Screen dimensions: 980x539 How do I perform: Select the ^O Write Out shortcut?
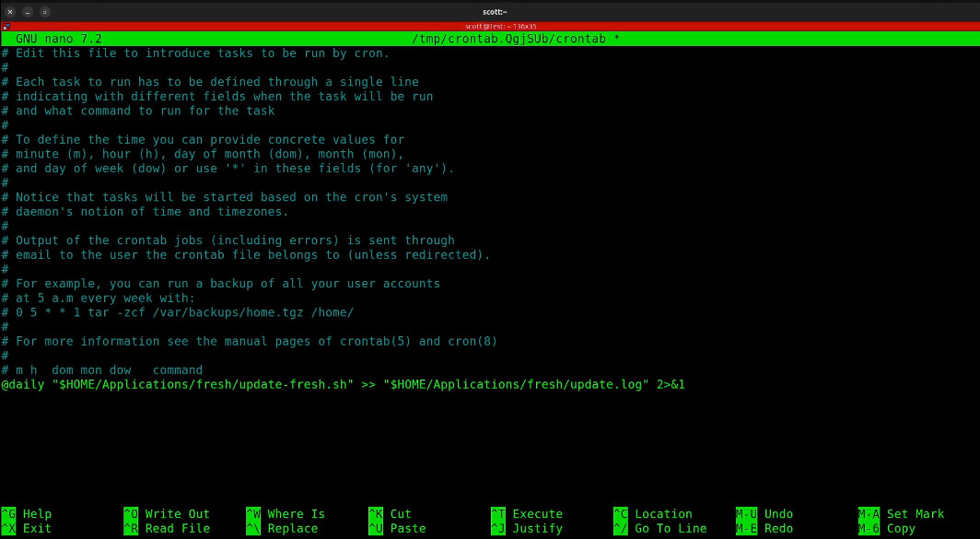coord(167,514)
